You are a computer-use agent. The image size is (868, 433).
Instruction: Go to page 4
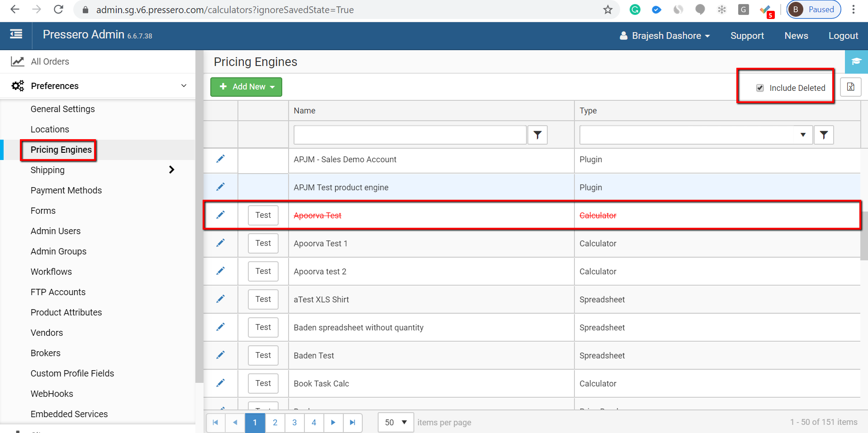coord(314,423)
